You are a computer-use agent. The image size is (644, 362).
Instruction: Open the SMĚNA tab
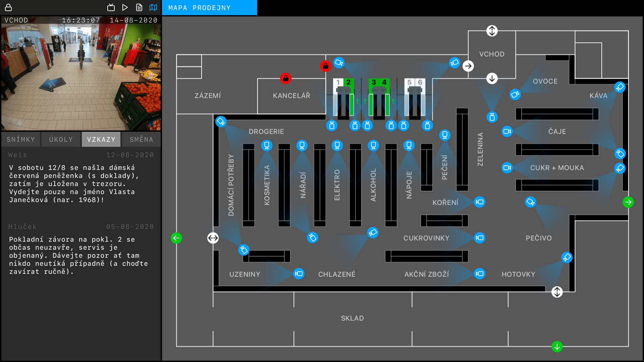(141, 139)
